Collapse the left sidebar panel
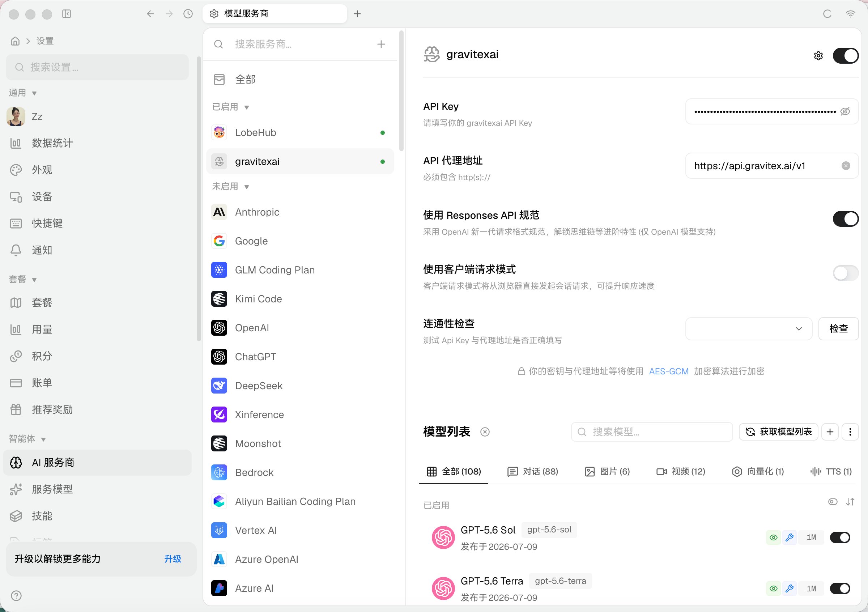Image resolution: width=868 pixels, height=612 pixels. [x=67, y=14]
